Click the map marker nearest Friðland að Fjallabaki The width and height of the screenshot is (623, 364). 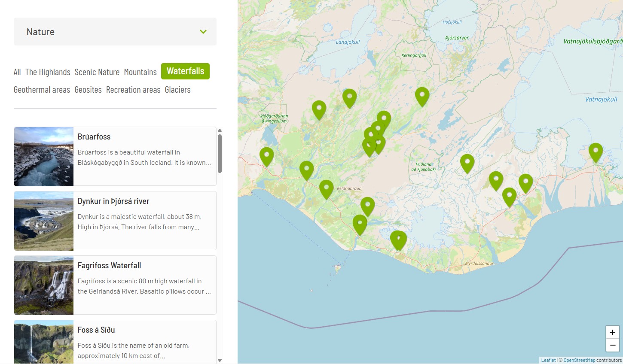pos(467,164)
